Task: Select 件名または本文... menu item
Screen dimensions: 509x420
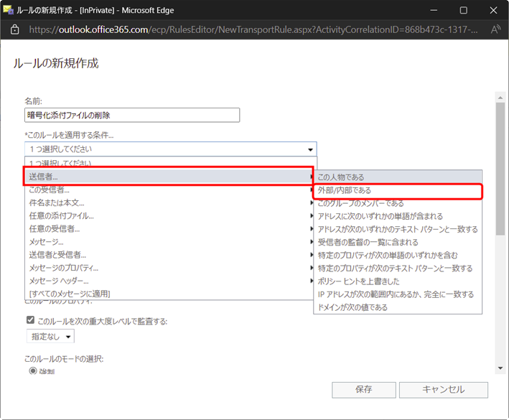Action: click(169, 203)
